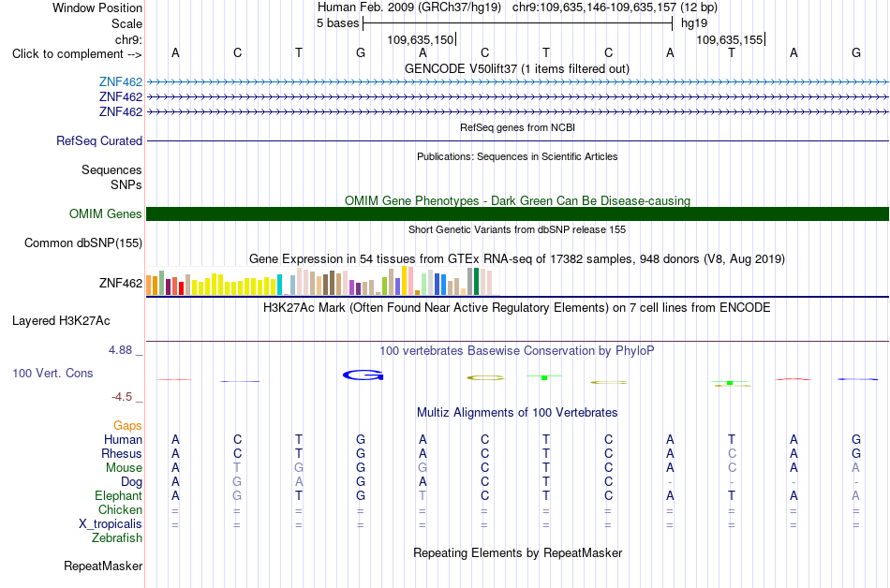The height and width of the screenshot is (588, 890).
Task: Click the Gaps label in Multiz track
Action: [127, 425]
